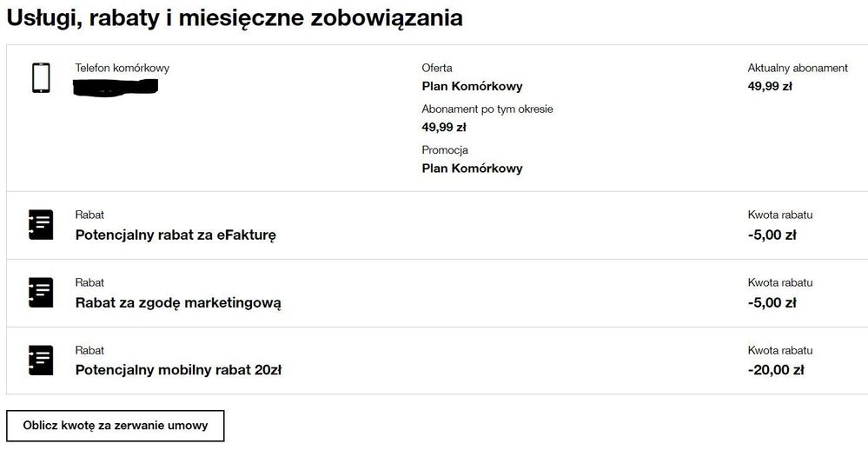Click the Oferta label
The height and width of the screenshot is (450, 868).
(437, 68)
